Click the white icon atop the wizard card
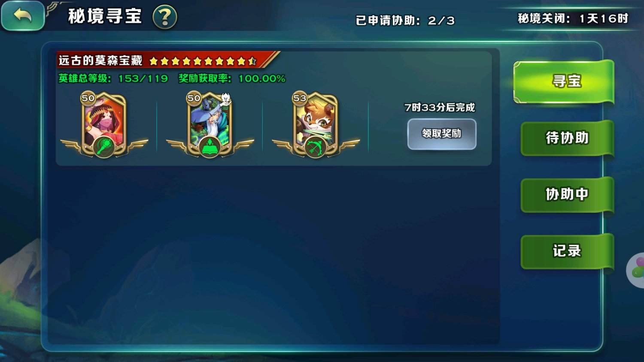Screen dimensions: 644x362 [226, 99]
